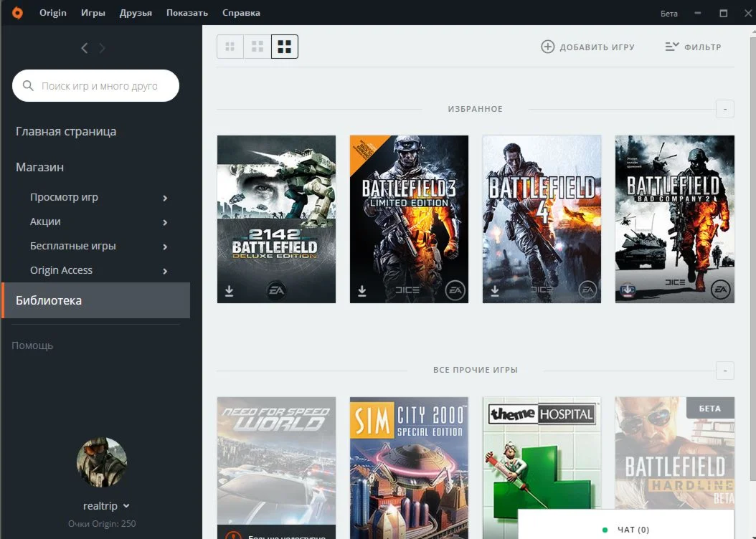Viewport: 756px width, 539px height.
Task: Click the download icon on Battlefield 4
Action: click(495, 290)
